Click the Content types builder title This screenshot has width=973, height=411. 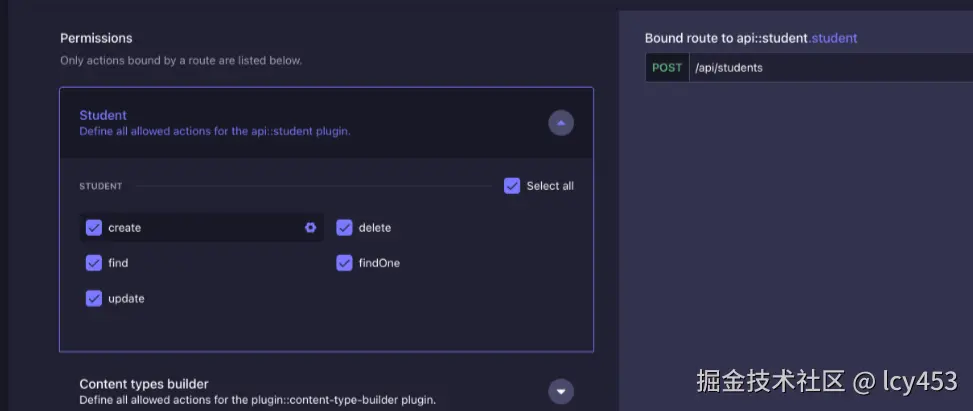[x=143, y=384]
